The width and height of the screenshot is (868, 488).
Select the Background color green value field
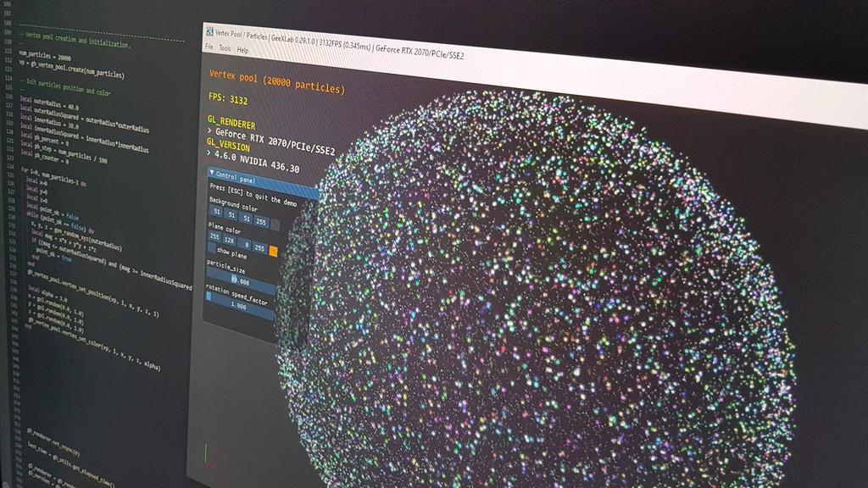231,214
